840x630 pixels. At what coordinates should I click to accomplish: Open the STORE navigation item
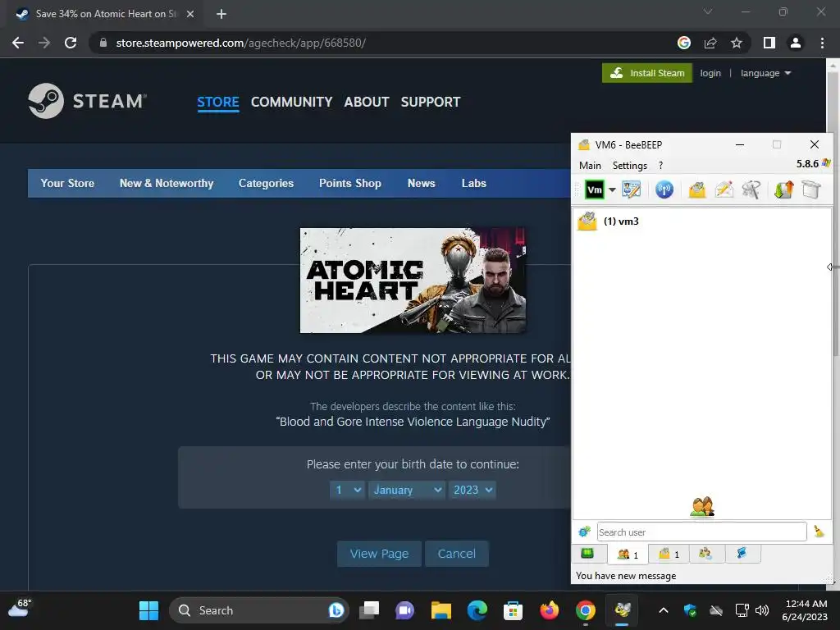pyautogui.click(x=218, y=102)
